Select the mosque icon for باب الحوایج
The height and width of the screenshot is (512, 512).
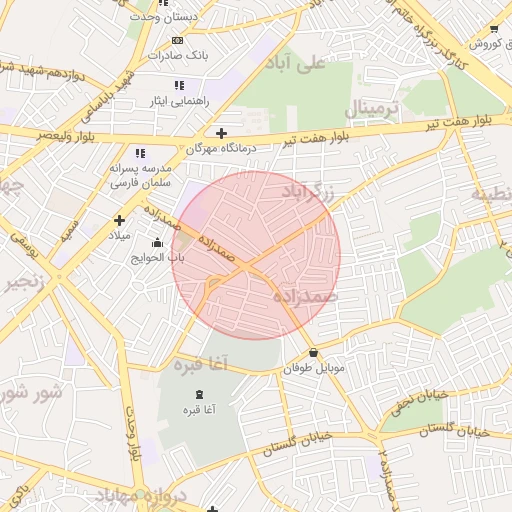click(157, 243)
